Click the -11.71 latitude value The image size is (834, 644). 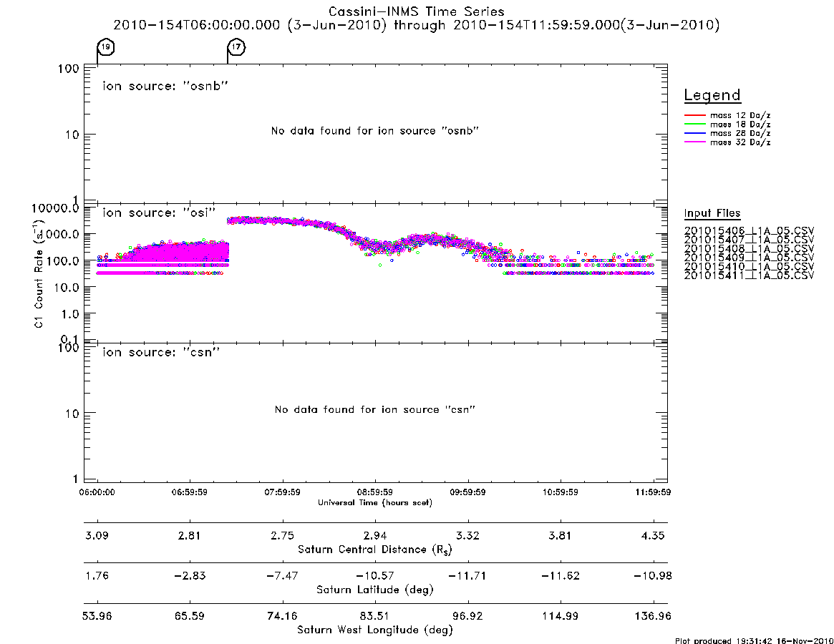click(467, 576)
